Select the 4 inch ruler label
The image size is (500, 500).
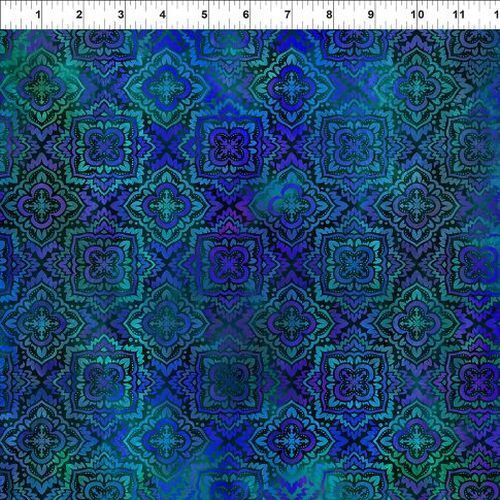[162, 14]
